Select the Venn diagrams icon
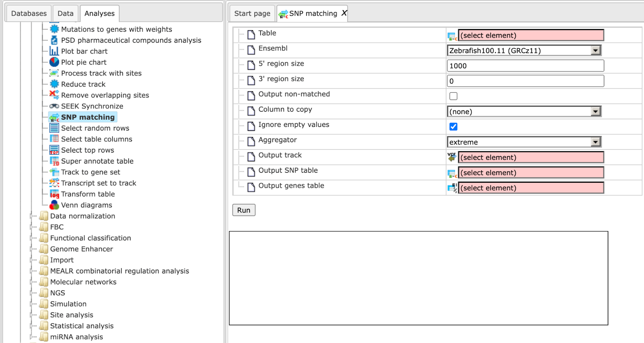644x343 pixels. pyautogui.click(x=54, y=205)
